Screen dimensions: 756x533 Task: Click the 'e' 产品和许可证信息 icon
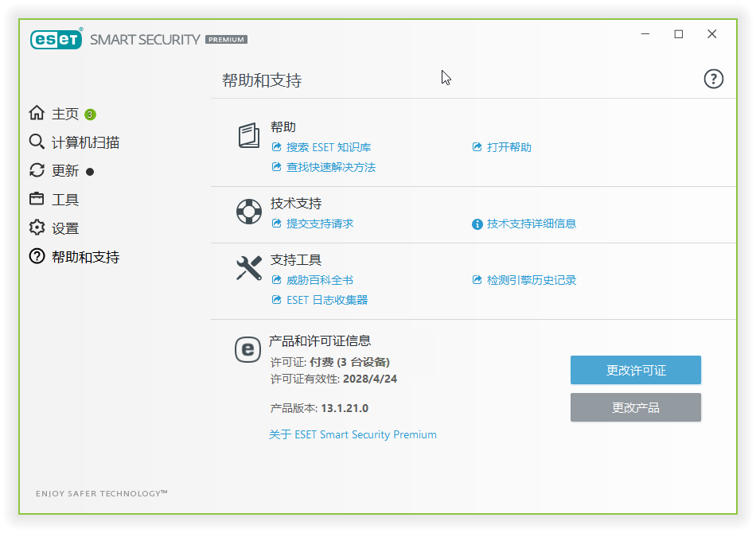coord(248,350)
